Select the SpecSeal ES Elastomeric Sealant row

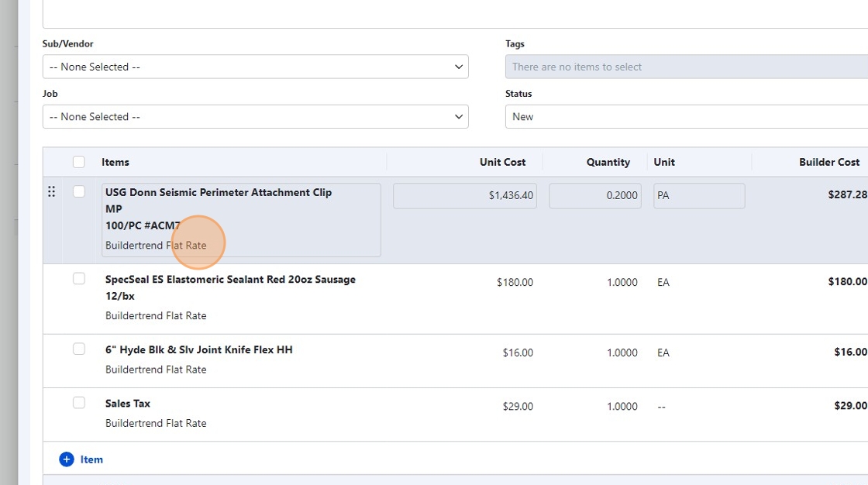coord(230,280)
